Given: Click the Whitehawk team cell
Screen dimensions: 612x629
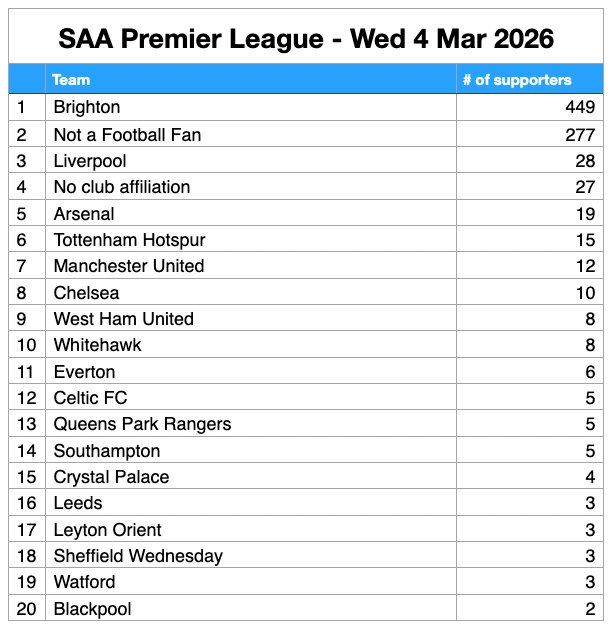Looking at the screenshot, I should [98, 345].
